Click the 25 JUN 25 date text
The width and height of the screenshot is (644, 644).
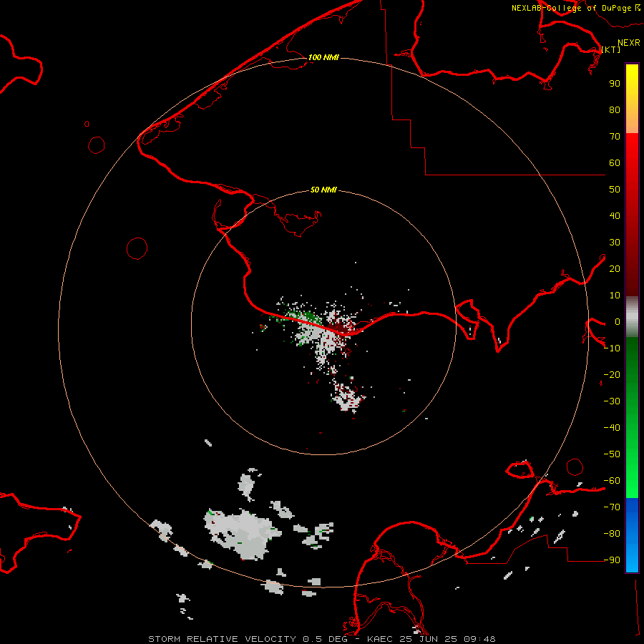pyautogui.click(x=431, y=639)
